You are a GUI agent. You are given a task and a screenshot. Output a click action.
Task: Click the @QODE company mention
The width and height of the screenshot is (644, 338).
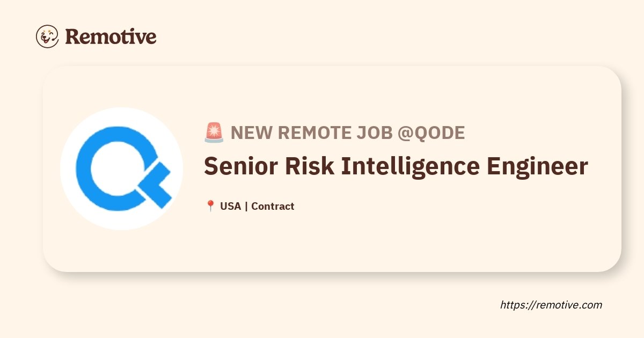(x=431, y=133)
